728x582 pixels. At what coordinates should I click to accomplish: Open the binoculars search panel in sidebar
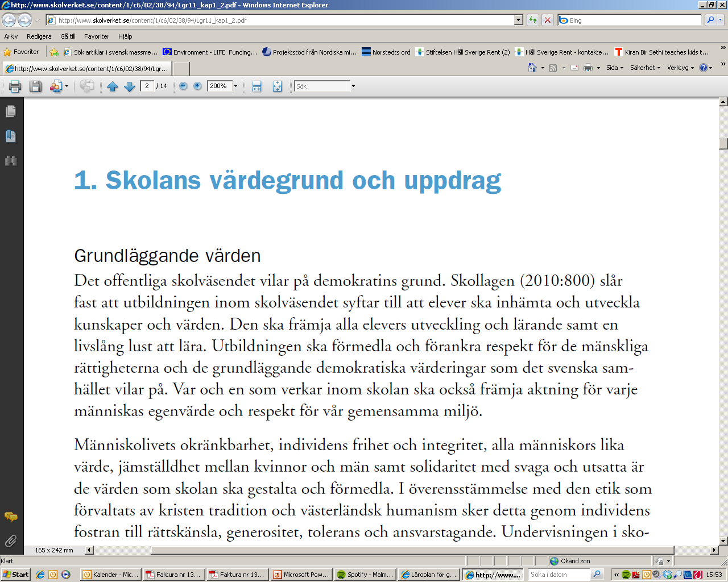[x=10, y=161]
